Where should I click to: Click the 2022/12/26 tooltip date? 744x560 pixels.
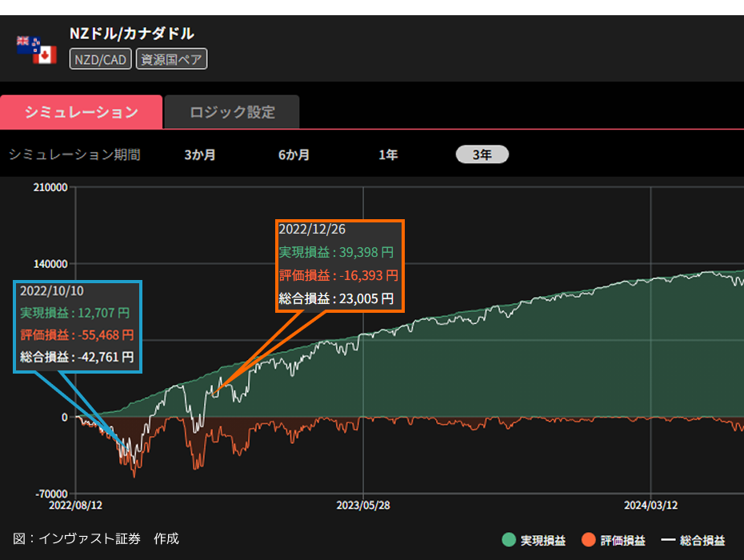click(312, 230)
